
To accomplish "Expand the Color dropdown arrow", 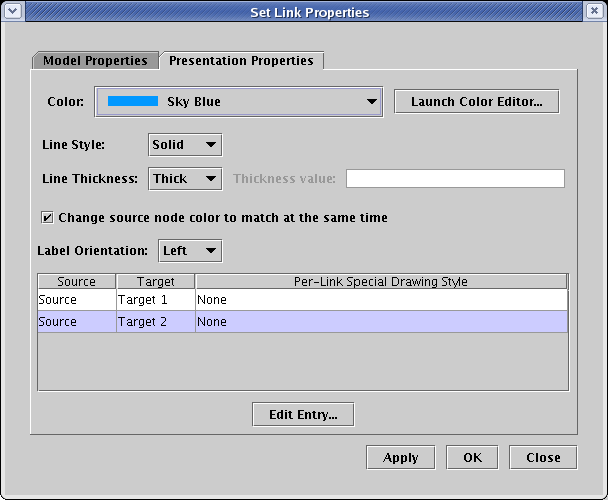I will click(372, 102).
